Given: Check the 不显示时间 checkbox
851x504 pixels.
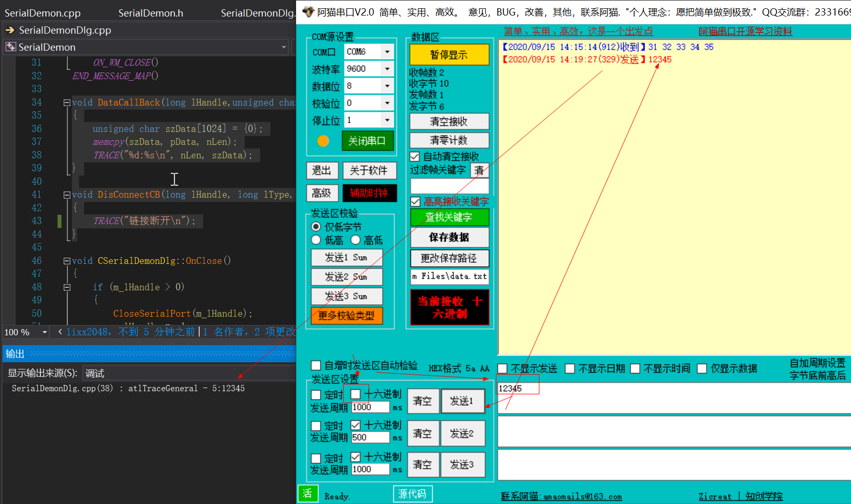Looking at the screenshot, I should 635,368.
